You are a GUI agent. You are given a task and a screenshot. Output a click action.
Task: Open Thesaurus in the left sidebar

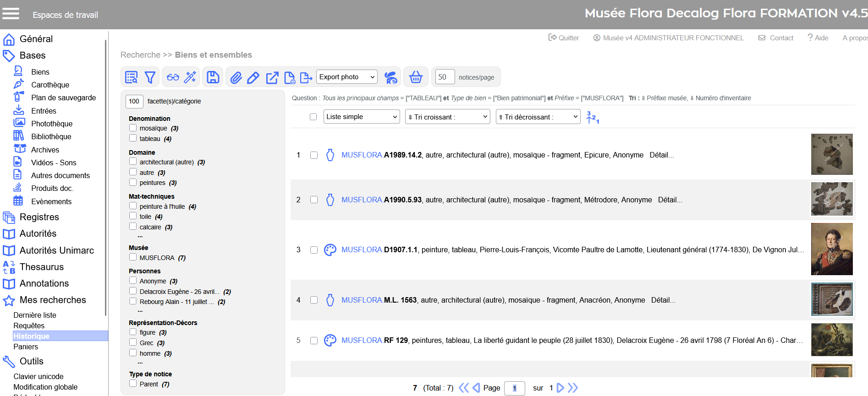click(41, 267)
